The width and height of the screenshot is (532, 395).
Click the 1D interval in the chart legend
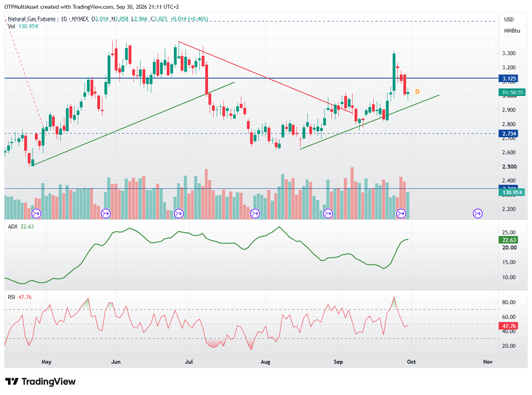[64, 19]
